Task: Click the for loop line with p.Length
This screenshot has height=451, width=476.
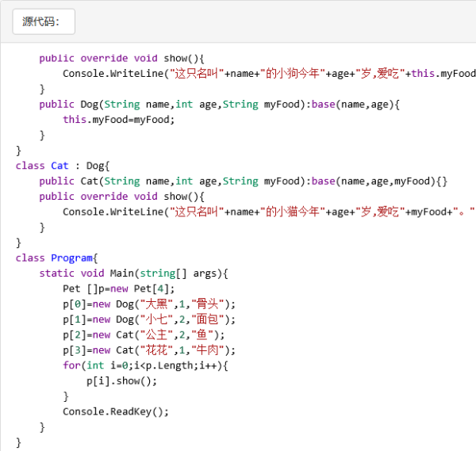Action: click(x=145, y=365)
